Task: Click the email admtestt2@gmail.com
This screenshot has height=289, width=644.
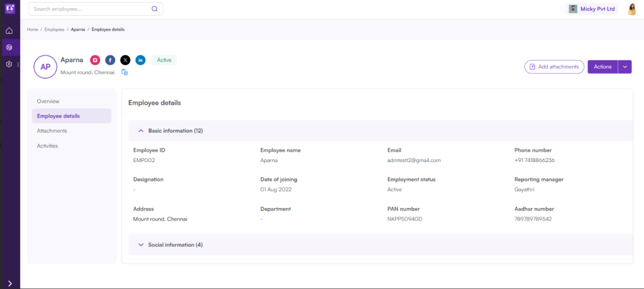Action: click(414, 160)
